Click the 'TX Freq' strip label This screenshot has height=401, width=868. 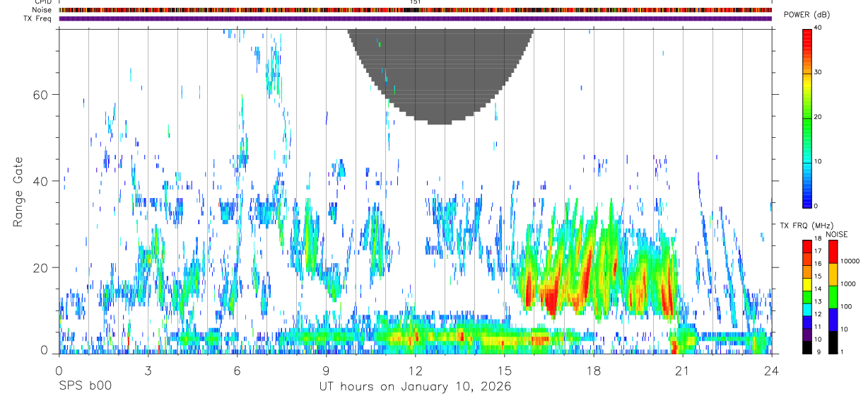(37, 18)
